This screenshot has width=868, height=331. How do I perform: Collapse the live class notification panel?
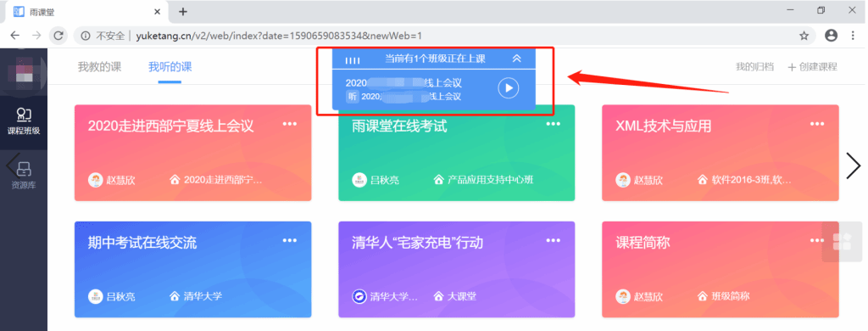(x=516, y=59)
